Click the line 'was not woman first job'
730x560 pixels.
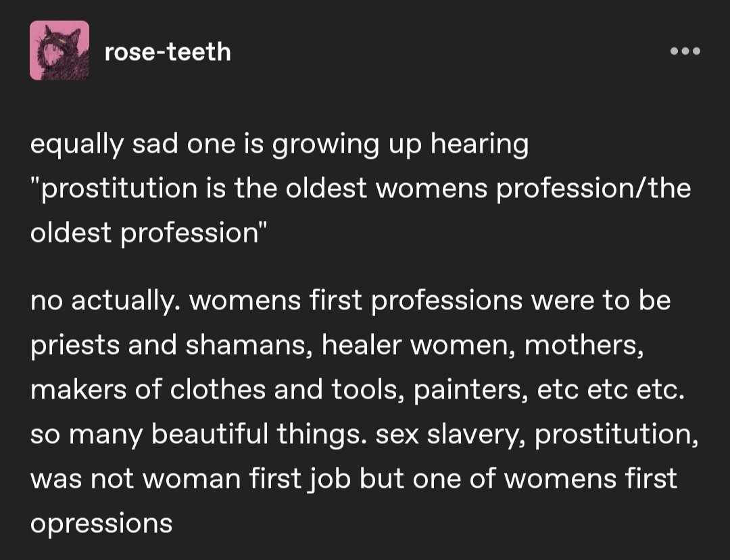pyautogui.click(x=354, y=479)
